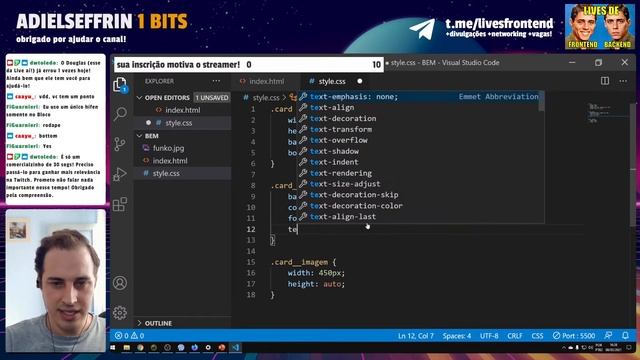The image size is (640, 360).
Task: Open funko.jpg in the BEM folder
Action: [x=182, y=148]
